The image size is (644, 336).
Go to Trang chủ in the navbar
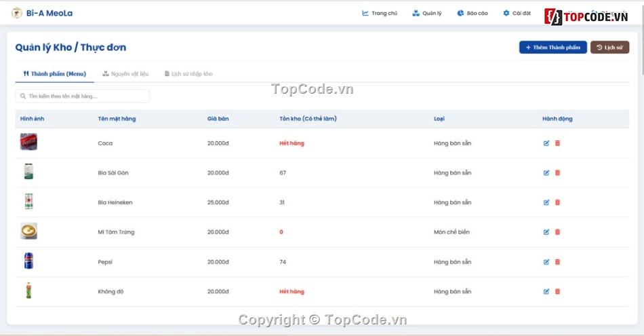click(x=380, y=13)
